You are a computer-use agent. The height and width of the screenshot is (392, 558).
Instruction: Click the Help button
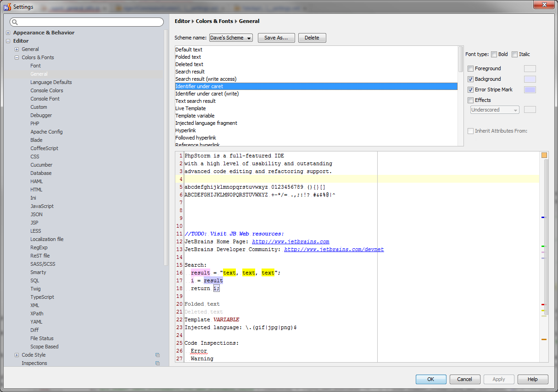coord(533,379)
